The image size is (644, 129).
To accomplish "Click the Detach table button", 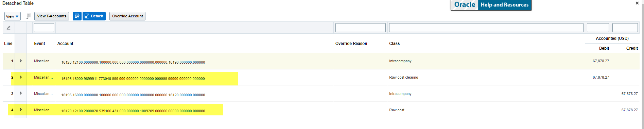I will (94, 16).
